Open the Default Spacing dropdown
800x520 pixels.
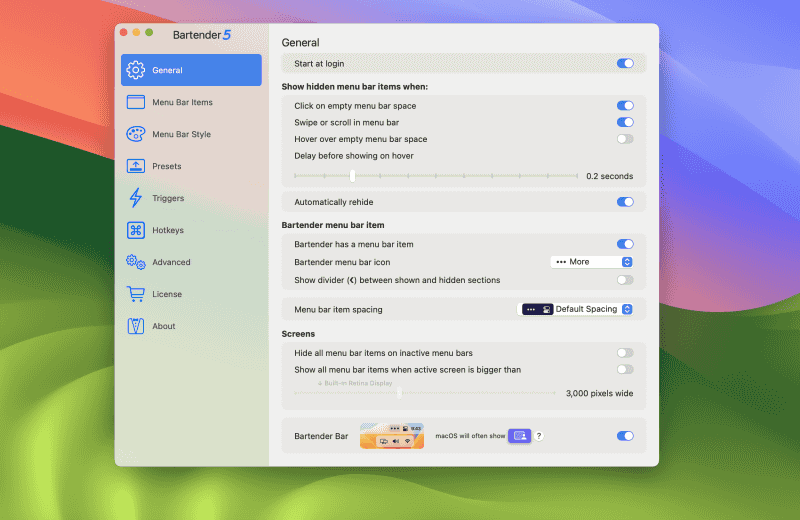tap(576, 309)
